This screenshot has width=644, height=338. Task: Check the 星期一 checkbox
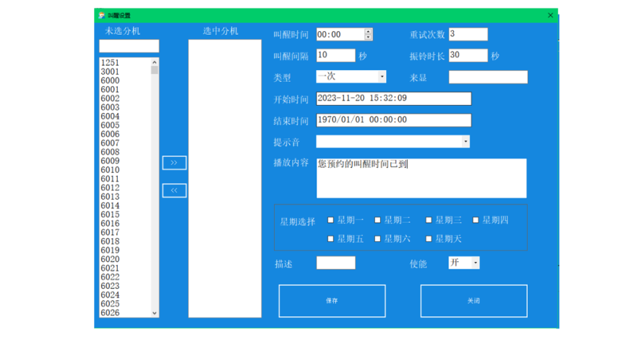(x=331, y=220)
